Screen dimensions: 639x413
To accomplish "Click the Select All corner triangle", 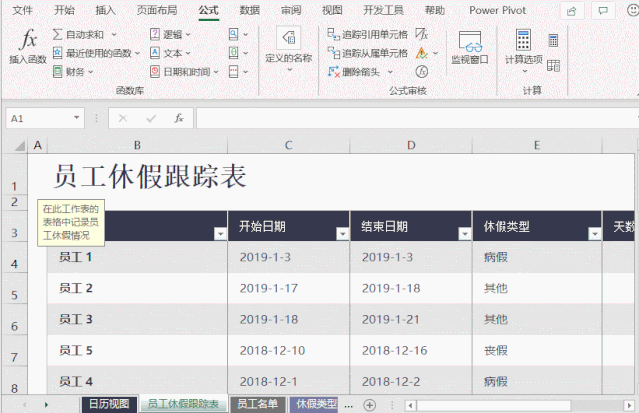I will (19, 146).
